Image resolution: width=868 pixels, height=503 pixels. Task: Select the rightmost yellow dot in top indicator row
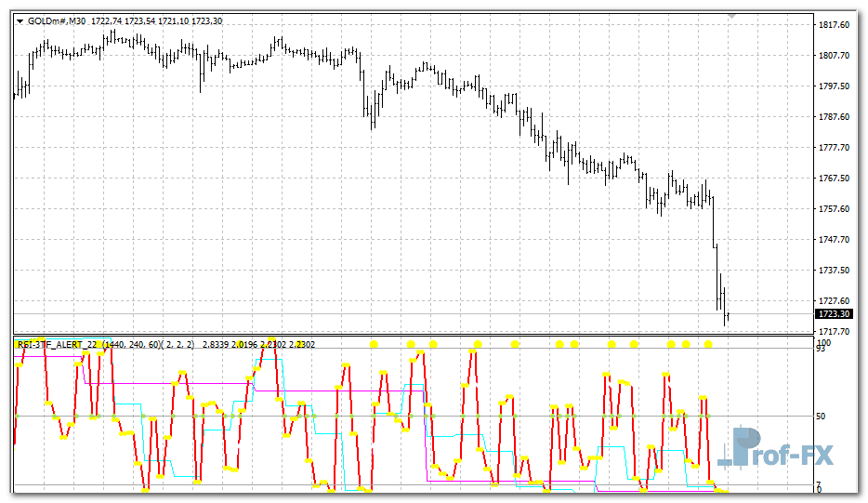(708, 344)
